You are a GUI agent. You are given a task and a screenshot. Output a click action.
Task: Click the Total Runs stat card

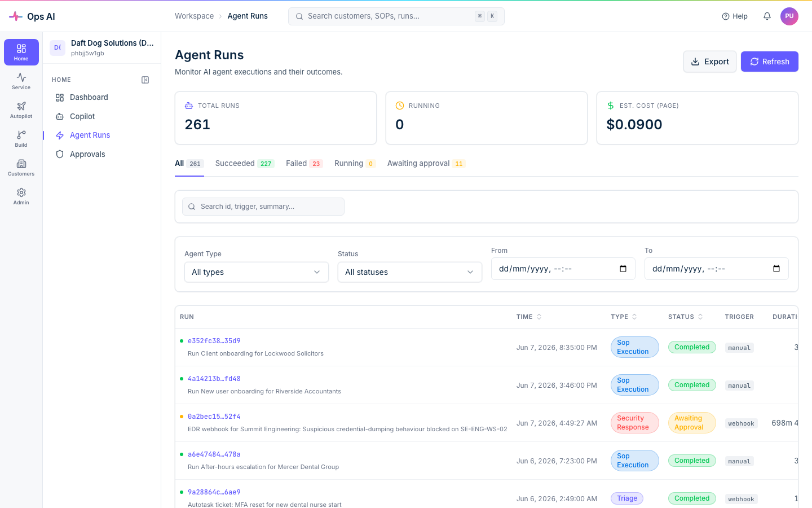coord(276,118)
